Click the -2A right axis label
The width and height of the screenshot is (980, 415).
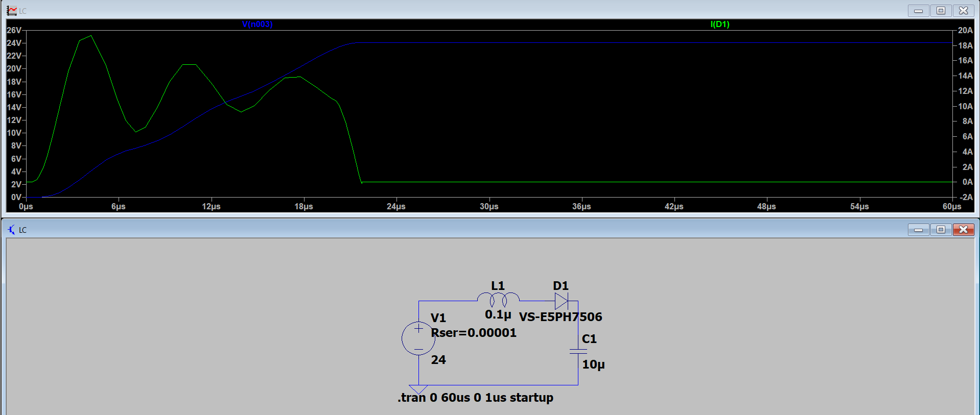point(966,197)
